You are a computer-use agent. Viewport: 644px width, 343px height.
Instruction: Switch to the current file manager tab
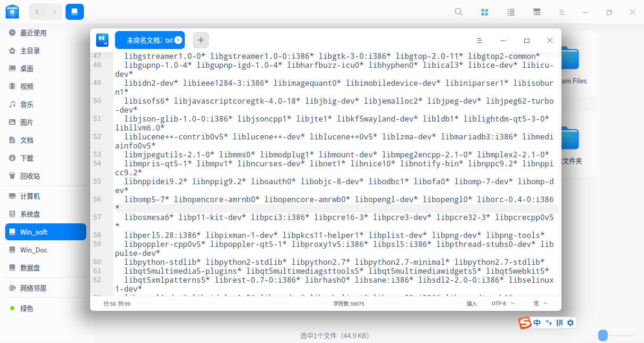[x=75, y=11]
